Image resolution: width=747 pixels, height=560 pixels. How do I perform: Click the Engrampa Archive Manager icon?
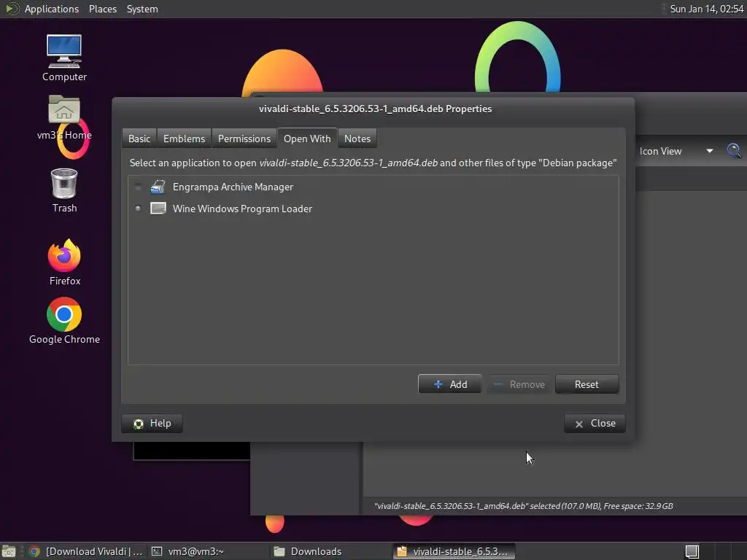click(x=158, y=187)
